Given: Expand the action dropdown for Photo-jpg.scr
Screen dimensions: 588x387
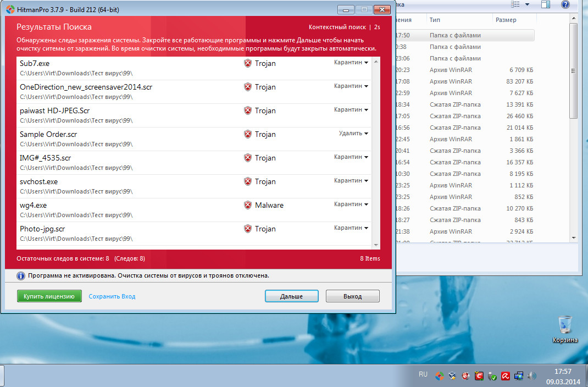Looking at the screenshot, I should coord(351,228).
